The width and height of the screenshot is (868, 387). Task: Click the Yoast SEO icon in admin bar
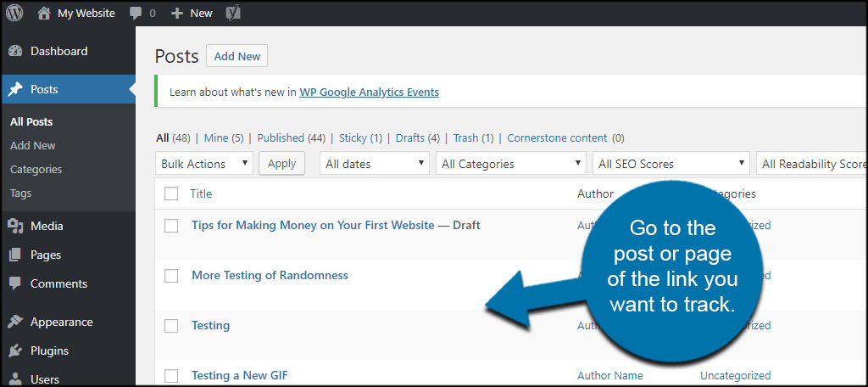[234, 14]
